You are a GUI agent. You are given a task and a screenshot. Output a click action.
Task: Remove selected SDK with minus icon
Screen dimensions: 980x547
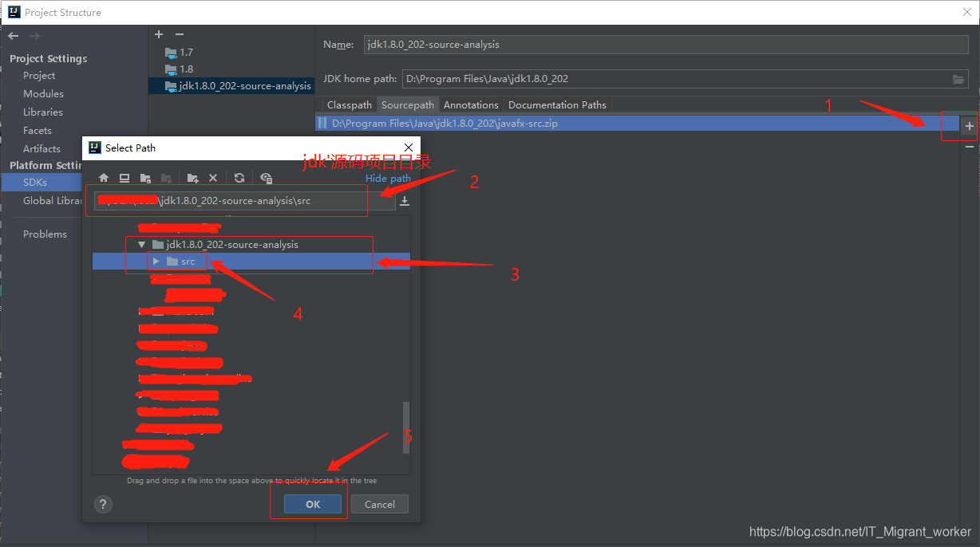tap(180, 34)
